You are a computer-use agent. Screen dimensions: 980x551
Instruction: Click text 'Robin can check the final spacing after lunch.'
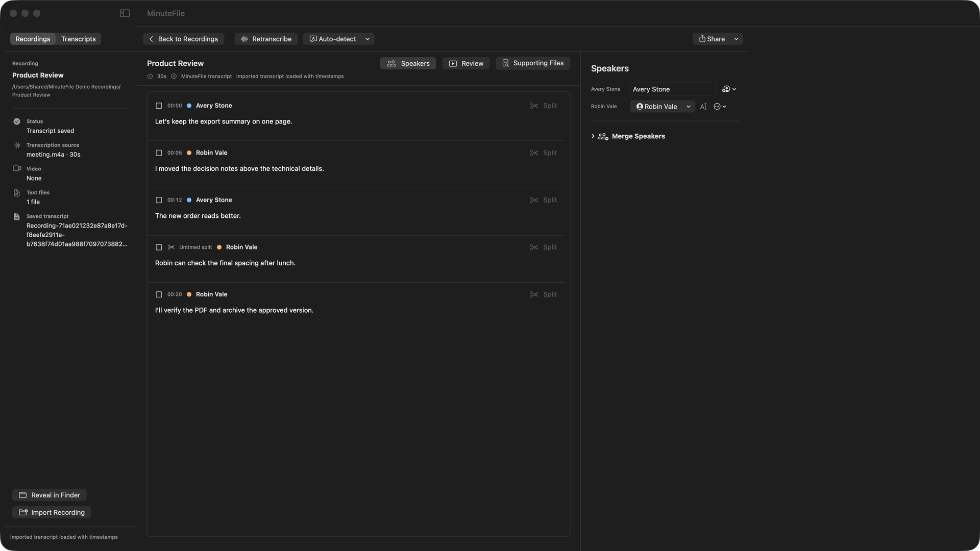pos(225,263)
